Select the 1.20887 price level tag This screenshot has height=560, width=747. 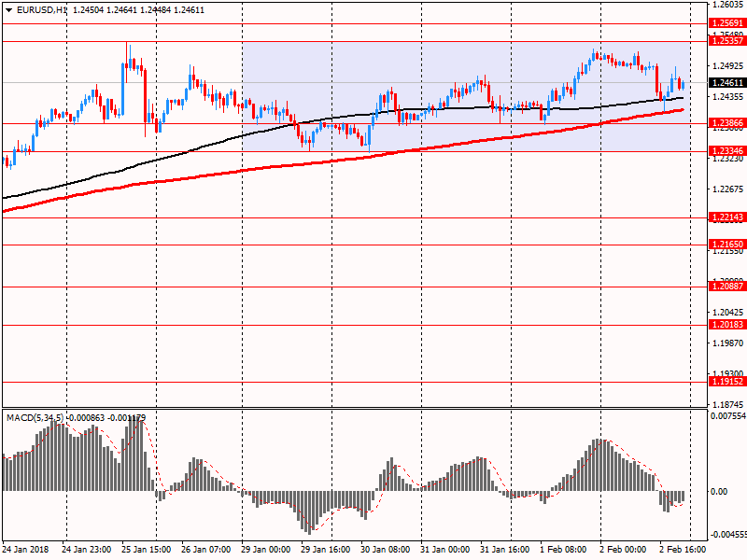(x=726, y=287)
